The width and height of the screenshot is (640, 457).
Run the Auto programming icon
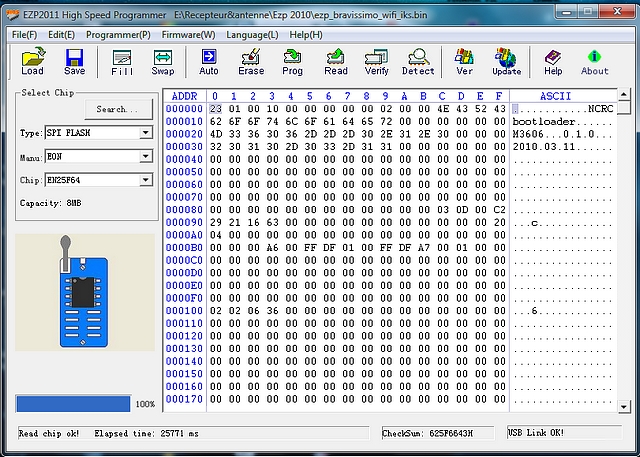(x=209, y=62)
